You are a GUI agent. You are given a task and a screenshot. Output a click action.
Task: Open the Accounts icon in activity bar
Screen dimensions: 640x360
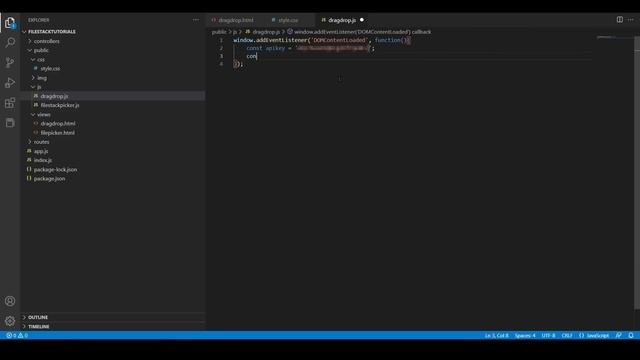10,301
